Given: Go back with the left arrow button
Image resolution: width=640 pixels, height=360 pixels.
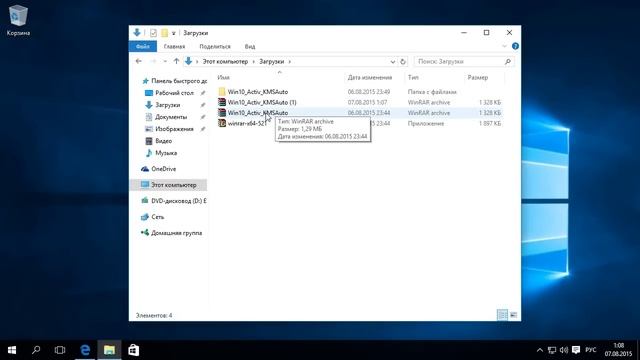Looking at the screenshot, I should click(x=139, y=61).
